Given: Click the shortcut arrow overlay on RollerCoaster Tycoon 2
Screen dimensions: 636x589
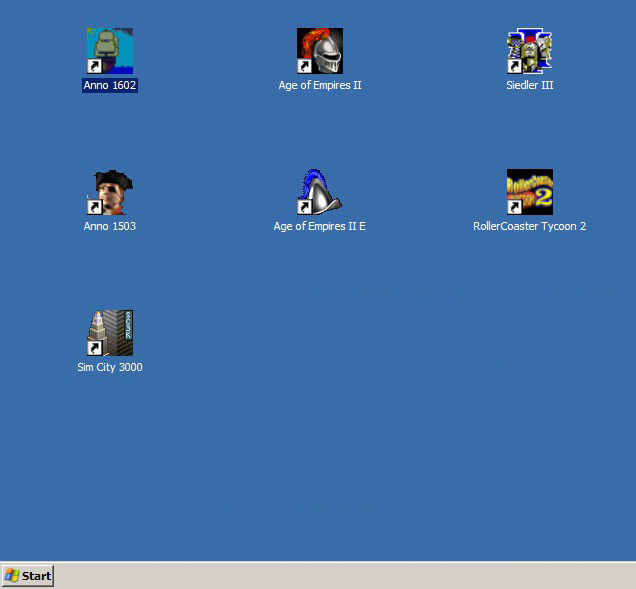Looking at the screenshot, I should tap(514, 207).
